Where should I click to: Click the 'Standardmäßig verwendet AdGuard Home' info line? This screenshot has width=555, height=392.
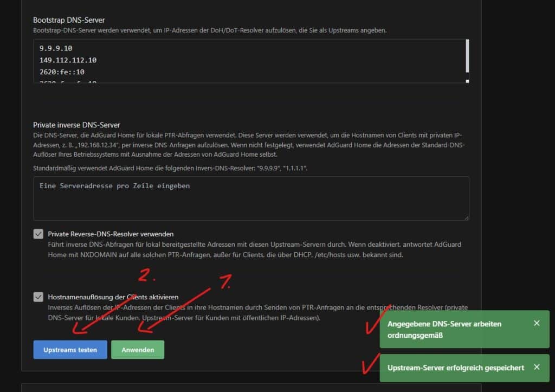170,168
